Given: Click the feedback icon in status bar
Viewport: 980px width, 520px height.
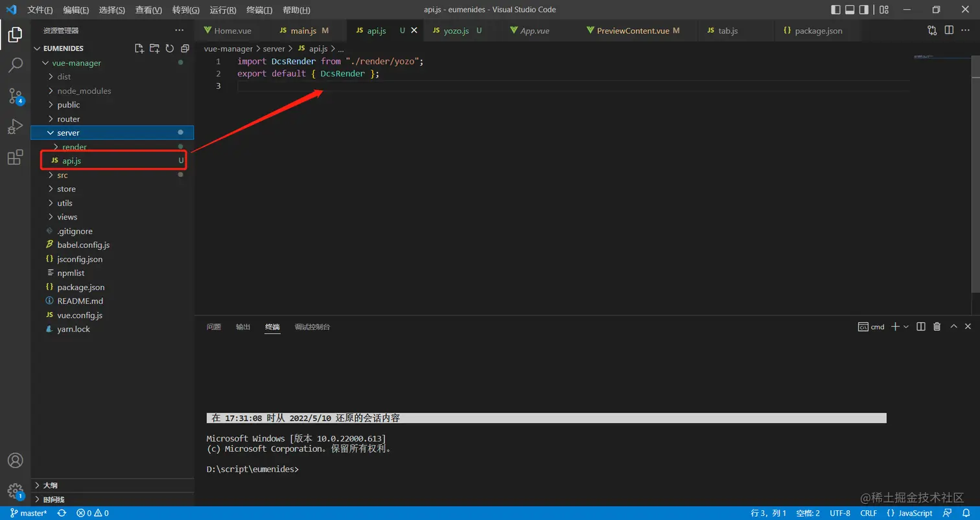Looking at the screenshot, I should pos(948,513).
